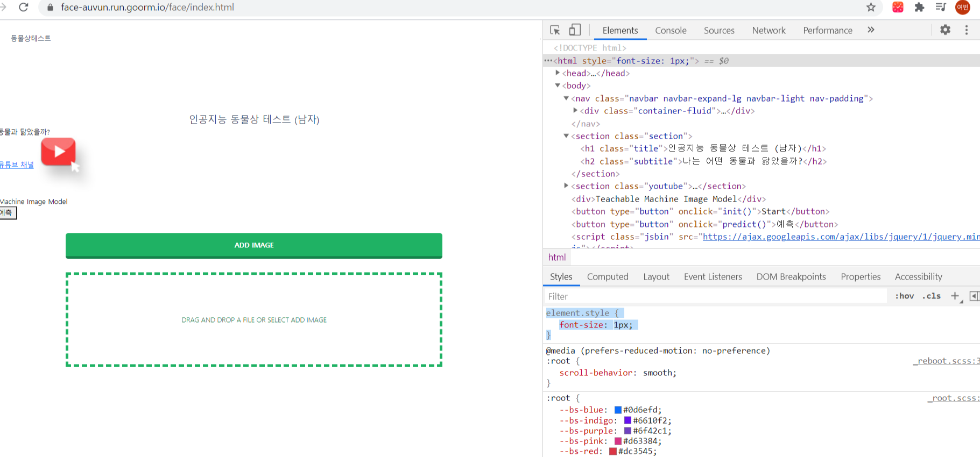Select the Styles pane tab

click(561, 277)
